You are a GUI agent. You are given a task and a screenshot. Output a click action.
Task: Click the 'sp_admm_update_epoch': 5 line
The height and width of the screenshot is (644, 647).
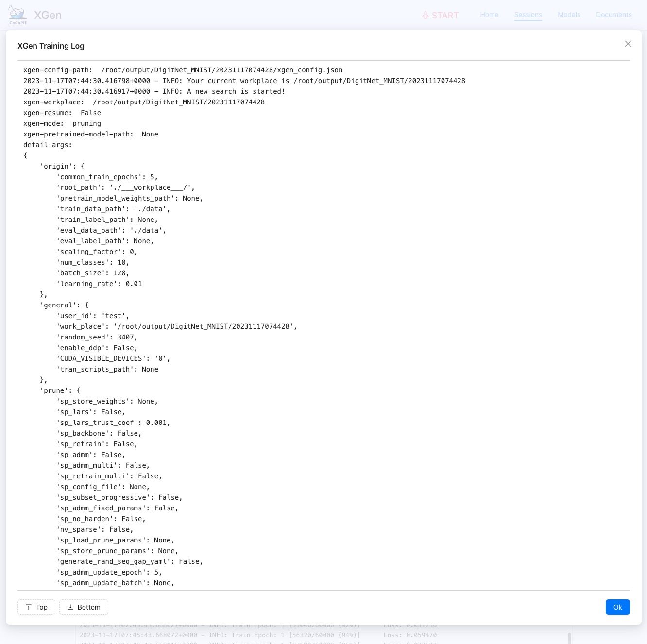point(109,572)
